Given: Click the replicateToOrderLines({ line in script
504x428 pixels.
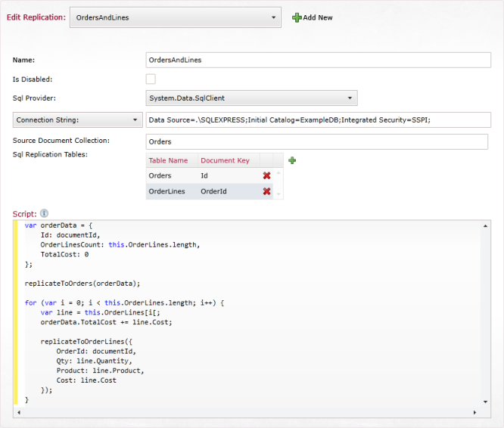Looking at the screenshot, I should pyautogui.click(x=86, y=342).
